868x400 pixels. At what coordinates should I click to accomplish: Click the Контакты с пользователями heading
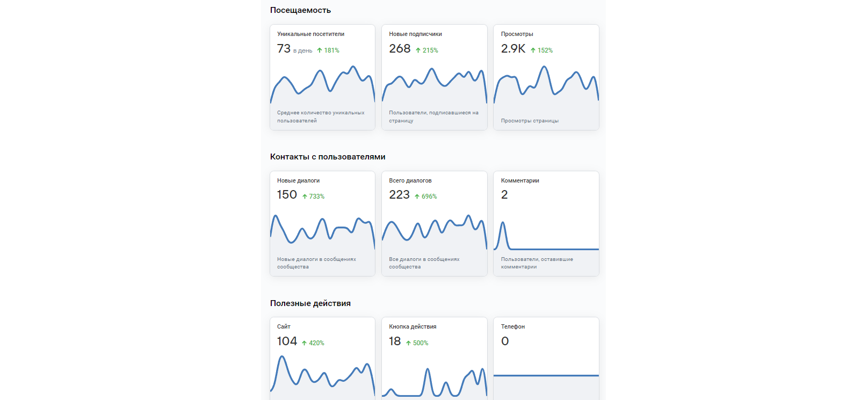pyautogui.click(x=328, y=157)
